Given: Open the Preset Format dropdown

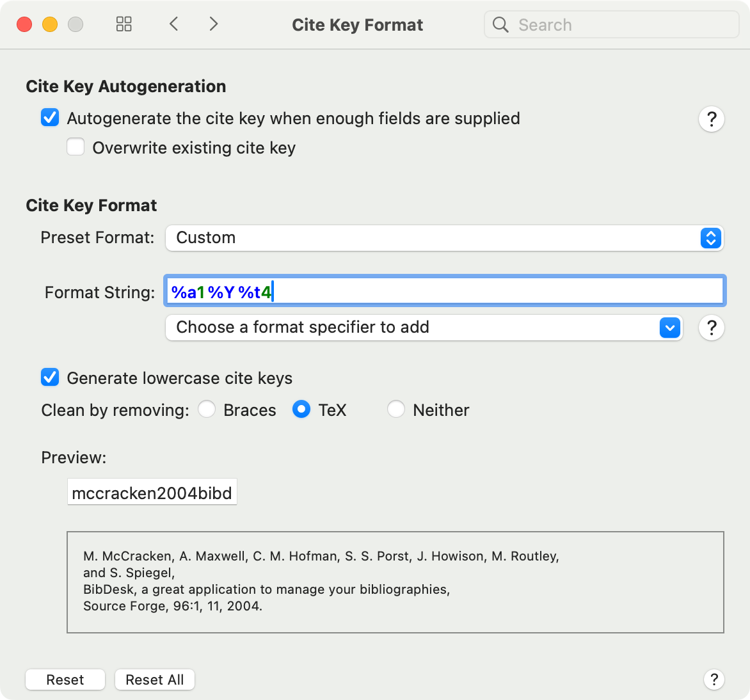Looking at the screenshot, I should pyautogui.click(x=444, y=238).
